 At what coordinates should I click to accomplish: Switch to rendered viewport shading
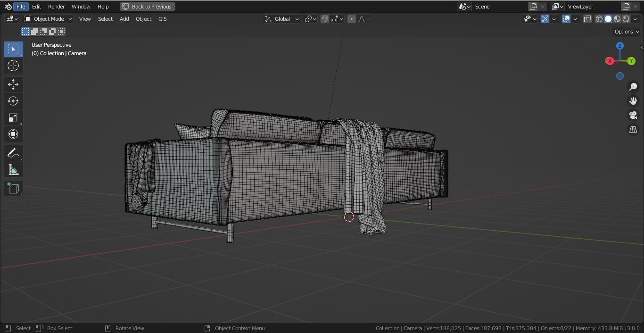point(626,19)
